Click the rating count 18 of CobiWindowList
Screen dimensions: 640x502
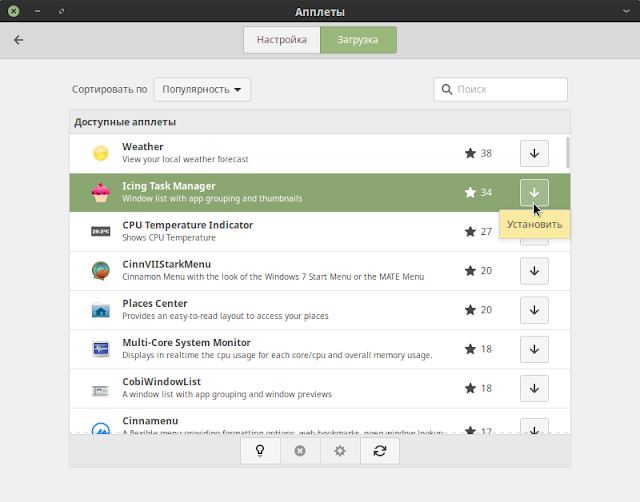click(486, 388)
